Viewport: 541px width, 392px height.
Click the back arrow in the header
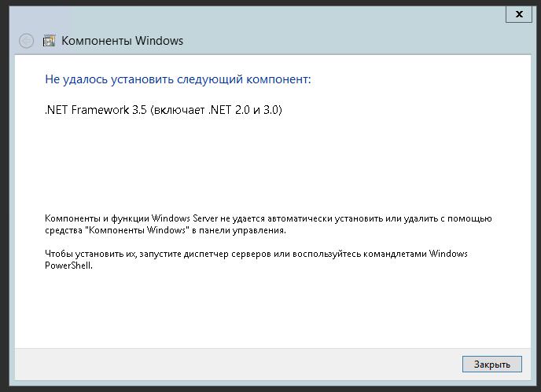pos(26,41)
